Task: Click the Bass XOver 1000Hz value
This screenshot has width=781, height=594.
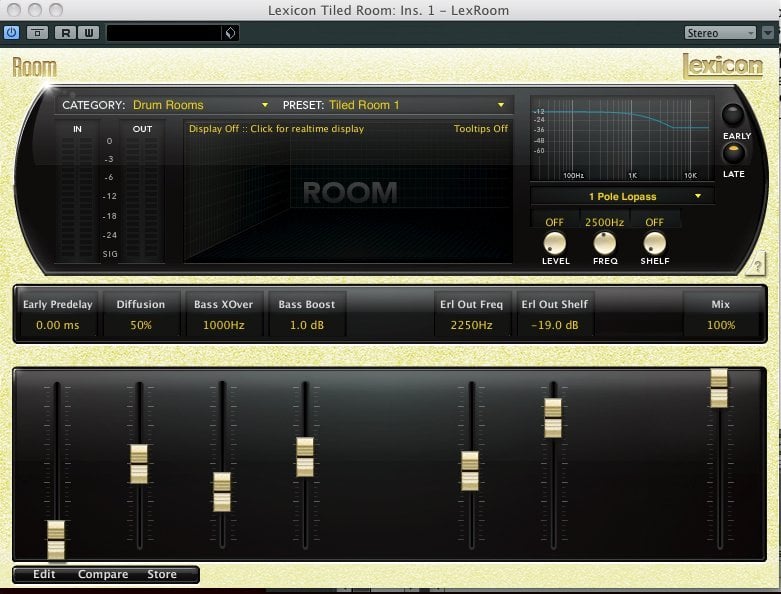Action: click(x=224, y=325)
